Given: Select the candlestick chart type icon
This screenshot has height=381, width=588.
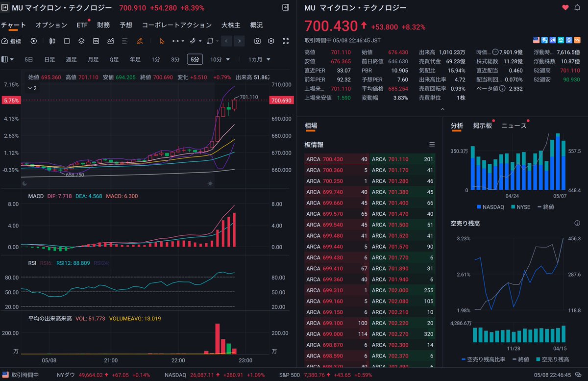Looking at the screenshot, I should pyautogui.click(x=52, y=41).
